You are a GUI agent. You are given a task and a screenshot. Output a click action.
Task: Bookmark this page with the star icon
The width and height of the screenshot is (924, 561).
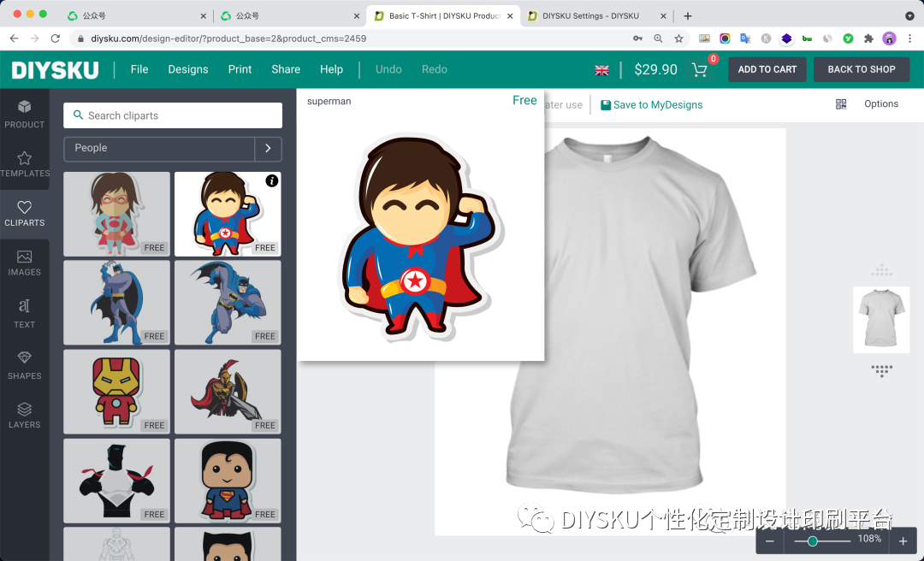(x=678, y=38)
